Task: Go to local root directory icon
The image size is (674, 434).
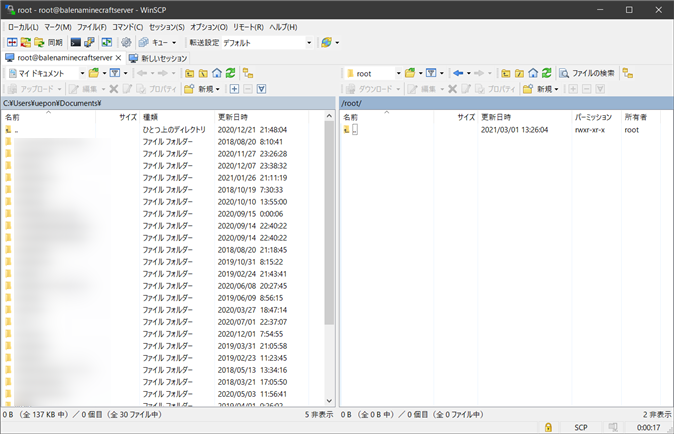Action: 203,73
